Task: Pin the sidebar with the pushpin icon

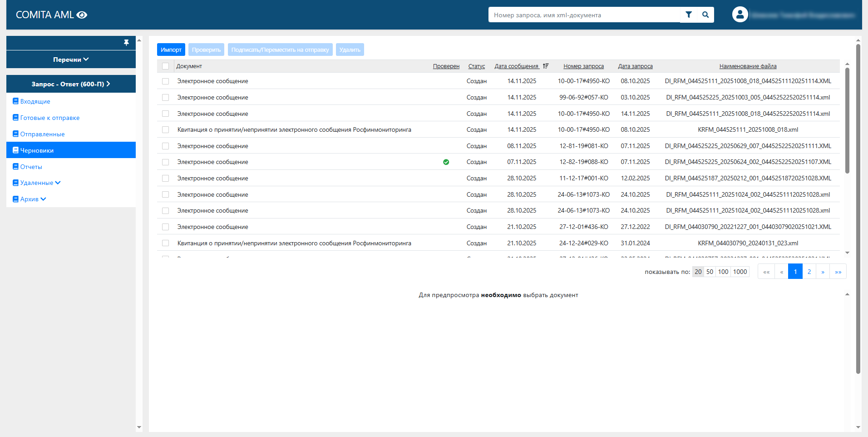Action: (126, 43)
